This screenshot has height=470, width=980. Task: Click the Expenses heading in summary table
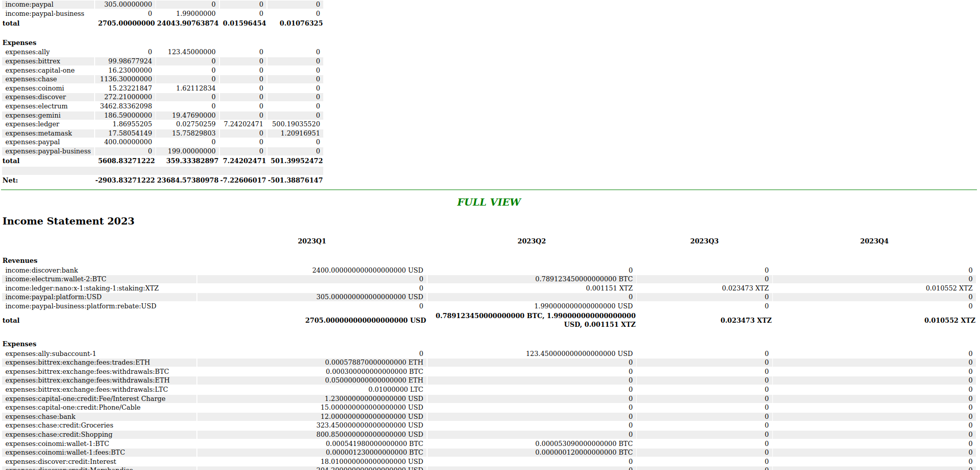coord(19,42)
